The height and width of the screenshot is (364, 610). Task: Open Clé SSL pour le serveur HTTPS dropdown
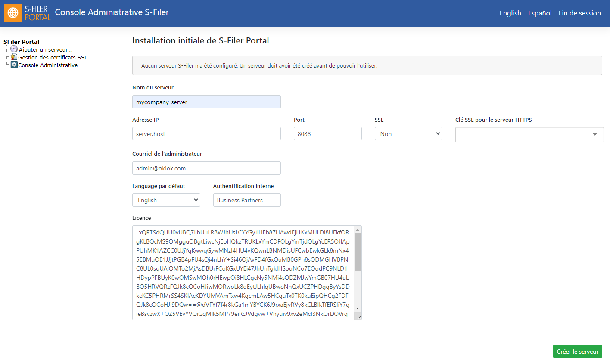tap(529, 134)
